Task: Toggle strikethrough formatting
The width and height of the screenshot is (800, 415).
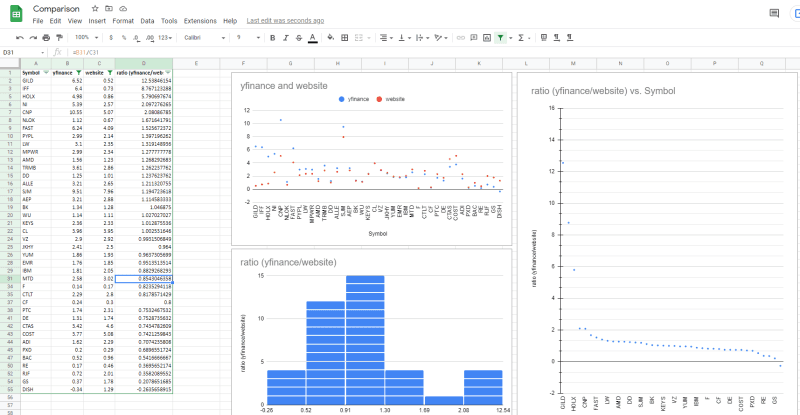Action: [x=298, y=37]
